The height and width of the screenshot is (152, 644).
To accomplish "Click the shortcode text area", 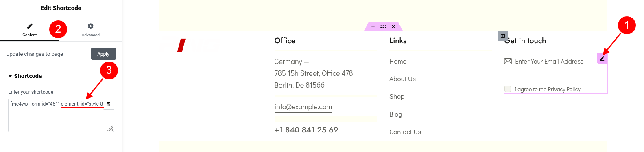I will (x=61, y=115).
